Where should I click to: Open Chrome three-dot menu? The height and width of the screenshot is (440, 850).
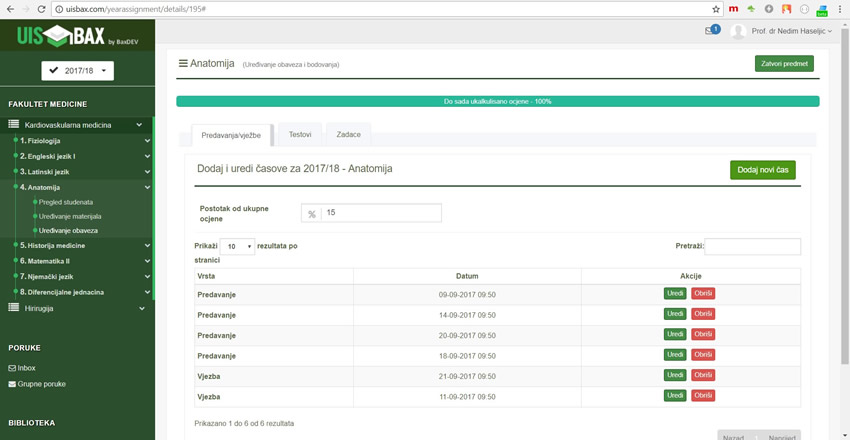point(840,9)
